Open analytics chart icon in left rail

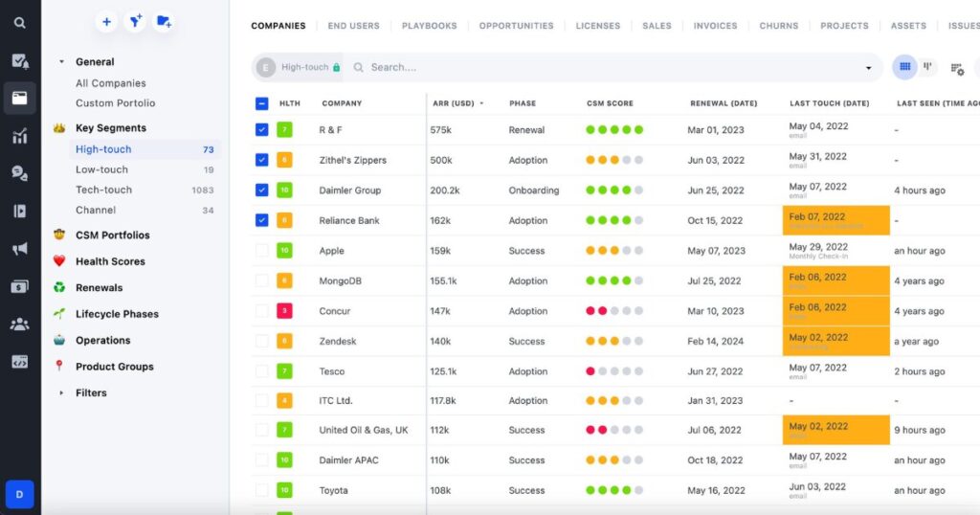(x=19, y=136)
